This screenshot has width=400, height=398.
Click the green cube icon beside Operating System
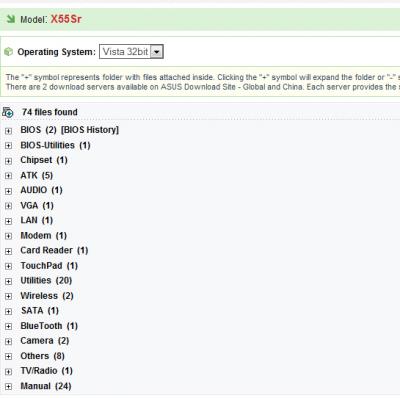[8, 52]
